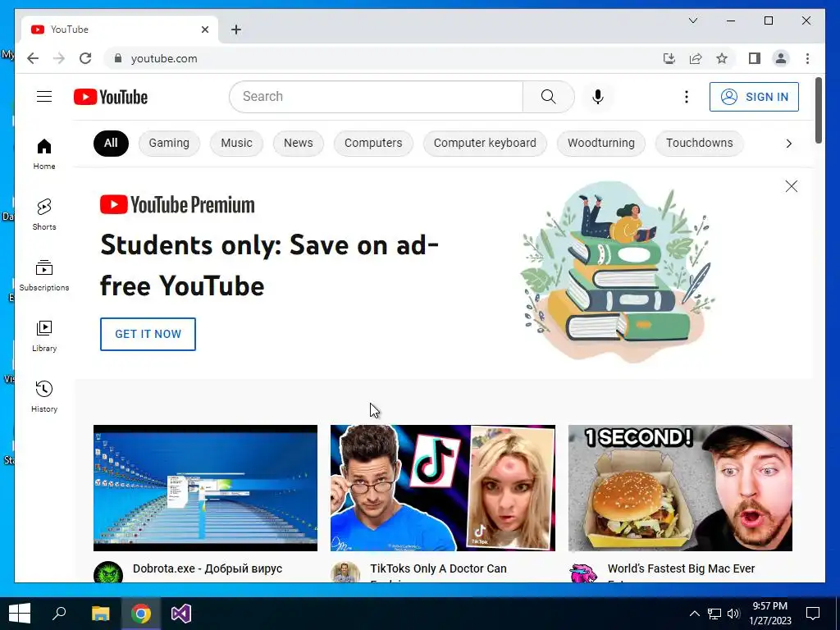Click the page vertical scrollbar
Viewport: 840px width, 630px height.
[818, 111]
